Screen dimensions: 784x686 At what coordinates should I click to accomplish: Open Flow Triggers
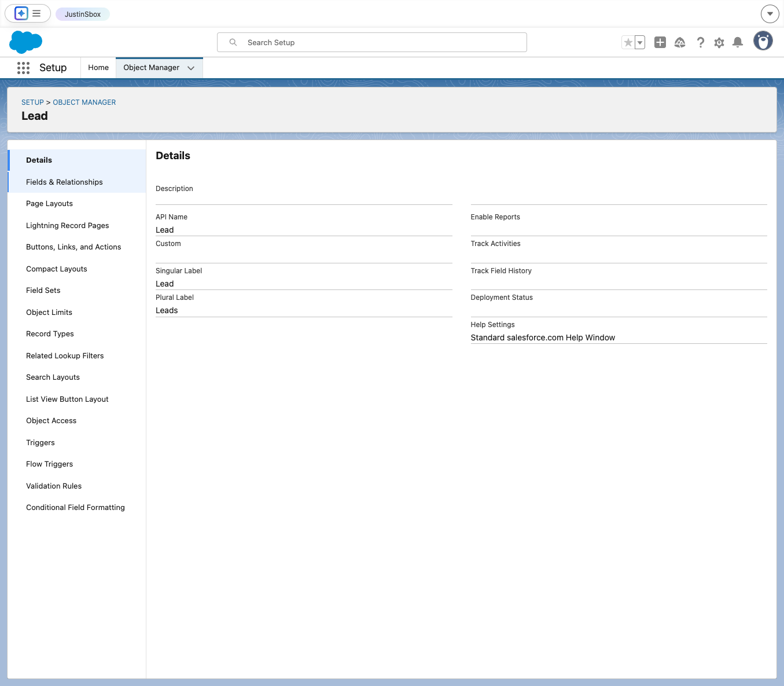(x=77, y=464)
